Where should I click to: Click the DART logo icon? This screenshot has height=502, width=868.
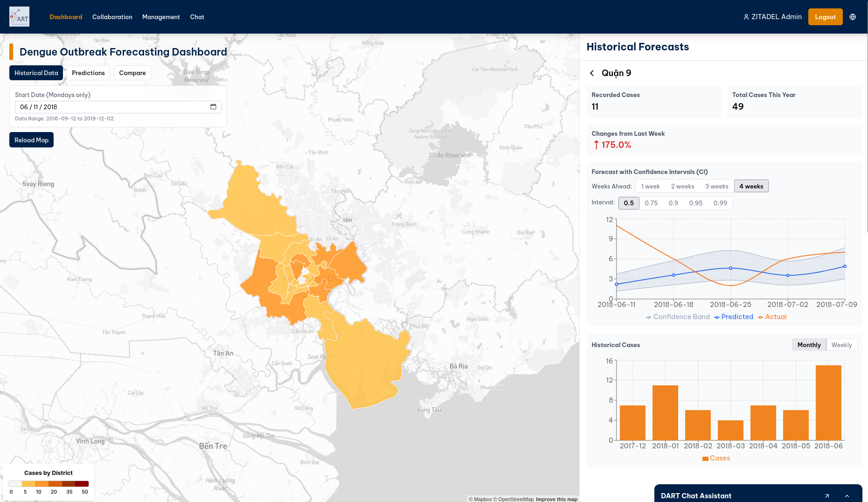coord(19,17)
